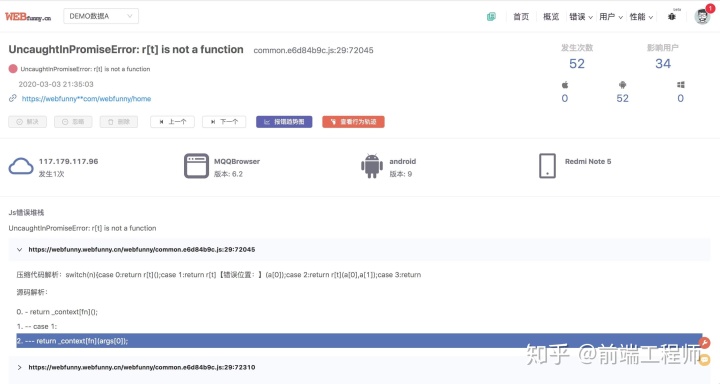Select the timestamp 2020-03-03 21:35:03
Image resolution: width=720 pixels, height=384 pixels.
(x=56, y=84)
